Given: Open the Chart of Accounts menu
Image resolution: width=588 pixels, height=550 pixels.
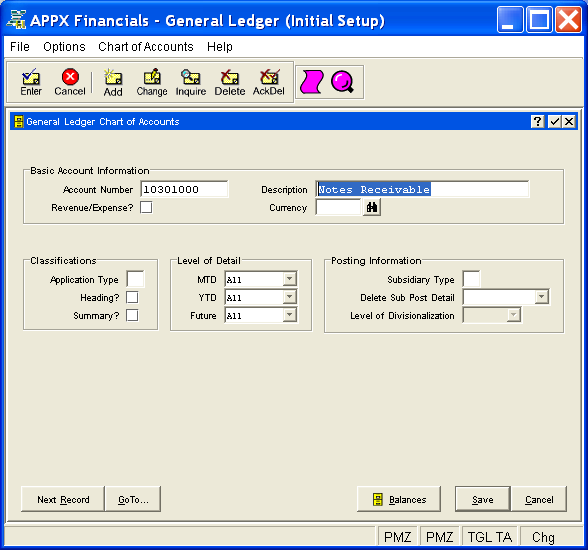Looking at the screenshot, I should [146, 46].
